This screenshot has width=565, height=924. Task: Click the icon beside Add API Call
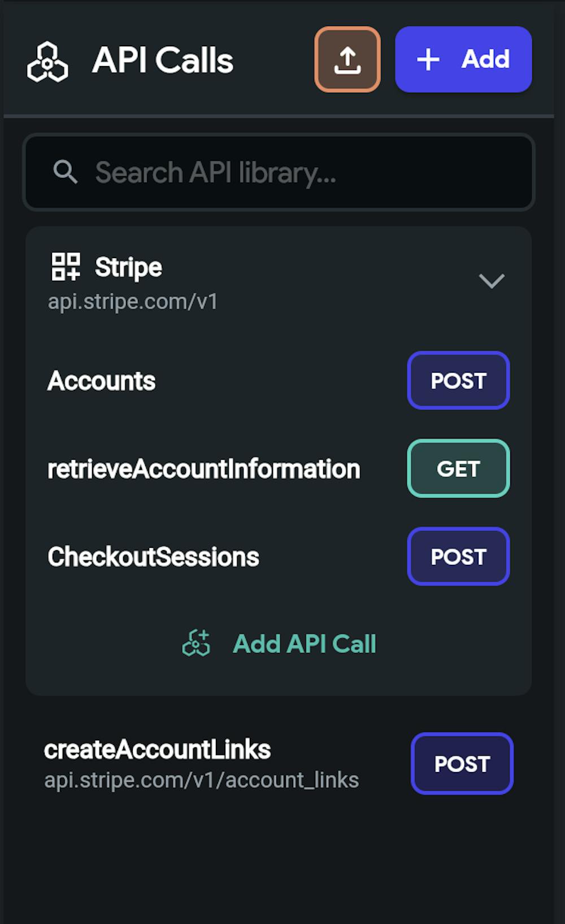[x=196, y=643]
